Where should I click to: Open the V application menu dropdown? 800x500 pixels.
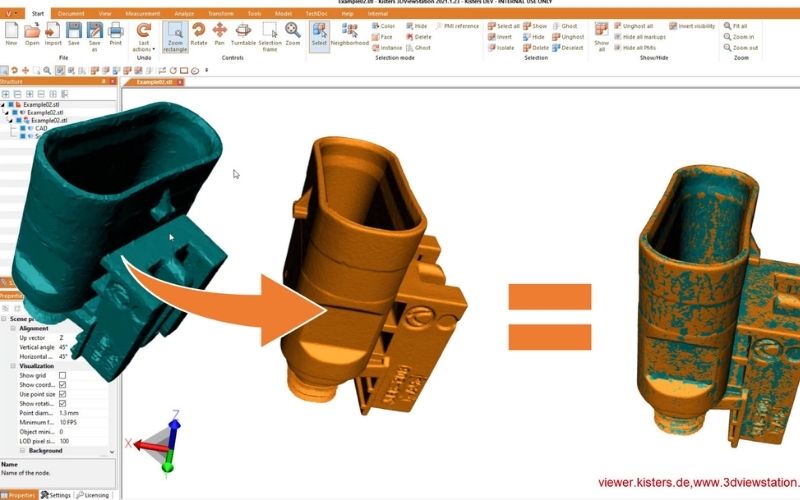click(x=11, y=13)
